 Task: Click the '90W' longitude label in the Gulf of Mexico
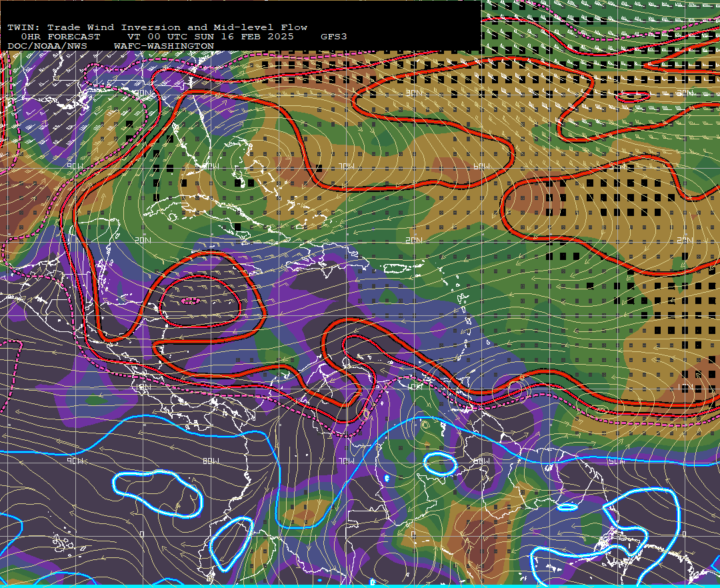(x=75, y=166)
